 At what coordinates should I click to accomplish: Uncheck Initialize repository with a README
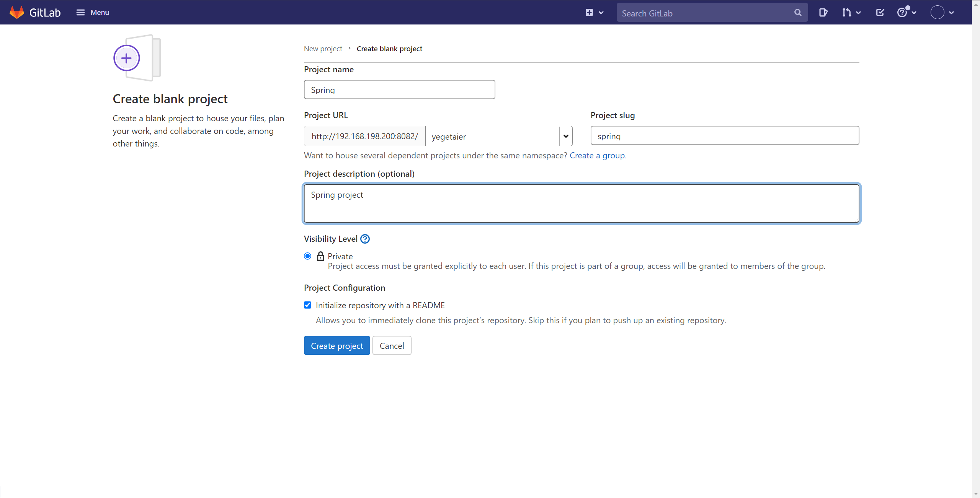[307, 305]
